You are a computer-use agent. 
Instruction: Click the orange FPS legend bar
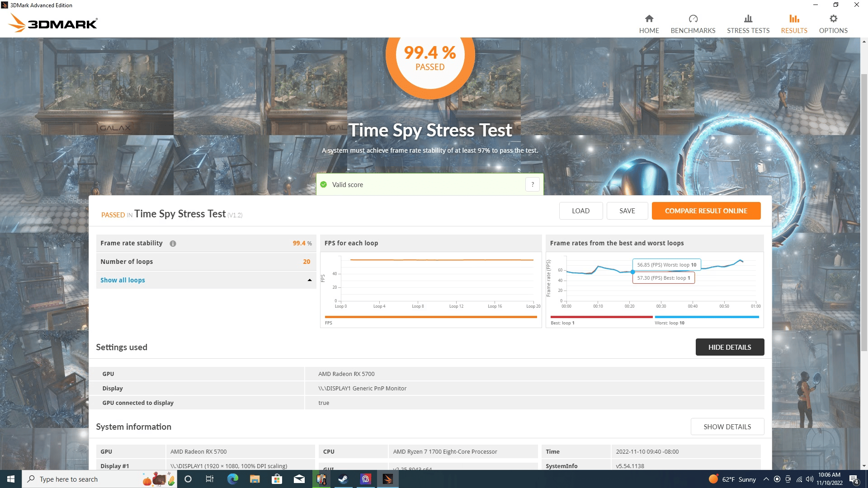coord(430,317)
